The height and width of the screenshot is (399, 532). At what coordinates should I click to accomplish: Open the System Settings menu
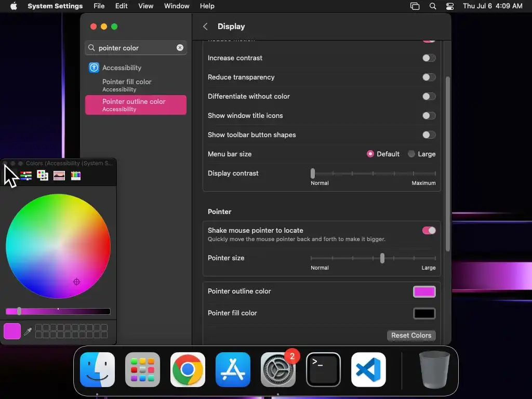tap(55, 6)
